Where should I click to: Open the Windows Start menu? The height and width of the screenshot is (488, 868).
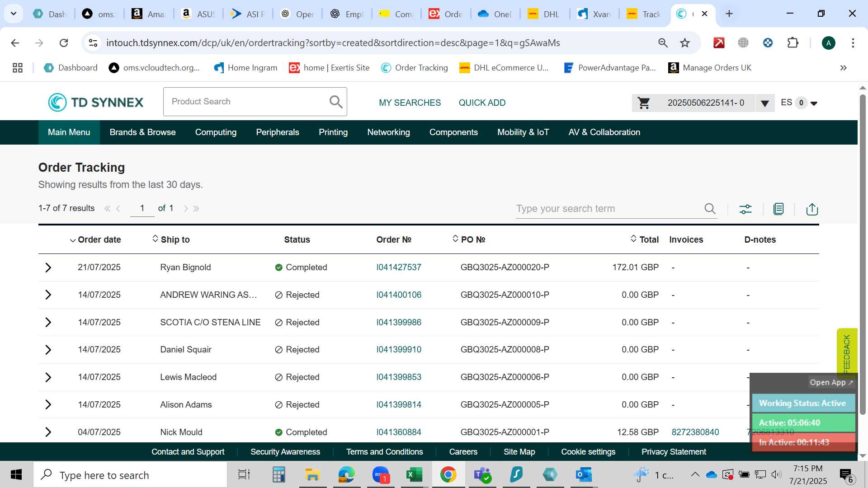[16, 475]
